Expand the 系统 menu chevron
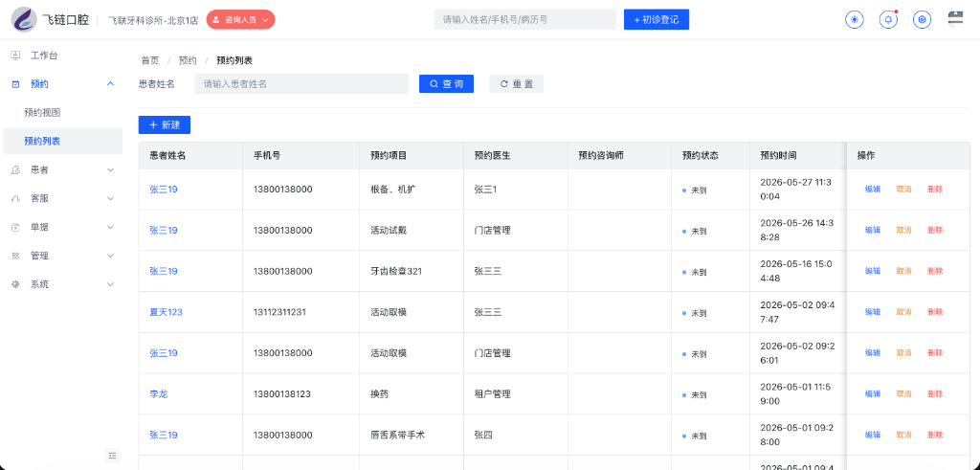 click(111, 284)
